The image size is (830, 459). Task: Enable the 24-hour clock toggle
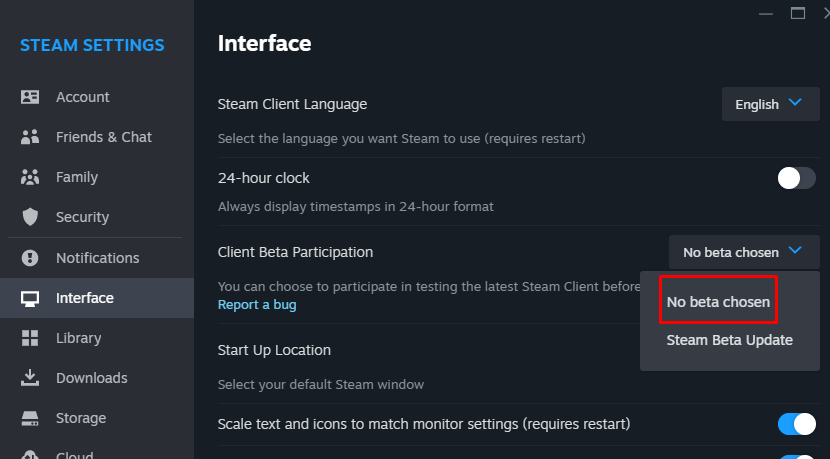click(796, 178)
